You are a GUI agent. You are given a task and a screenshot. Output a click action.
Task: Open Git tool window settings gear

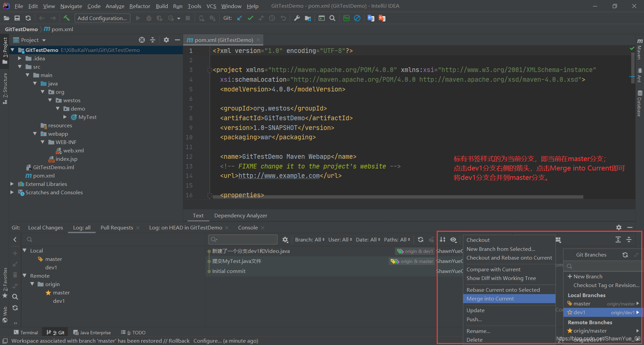coord(619,227)
